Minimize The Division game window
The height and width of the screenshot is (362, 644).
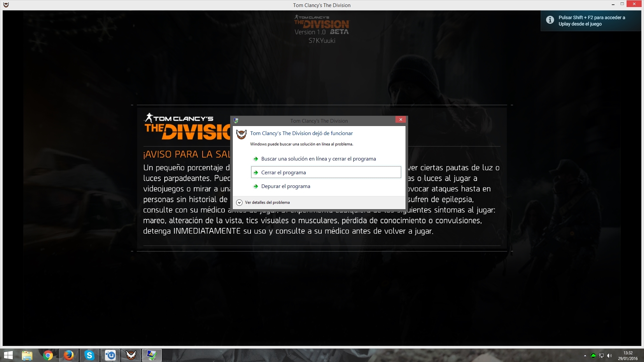click(x=613, y=4)
